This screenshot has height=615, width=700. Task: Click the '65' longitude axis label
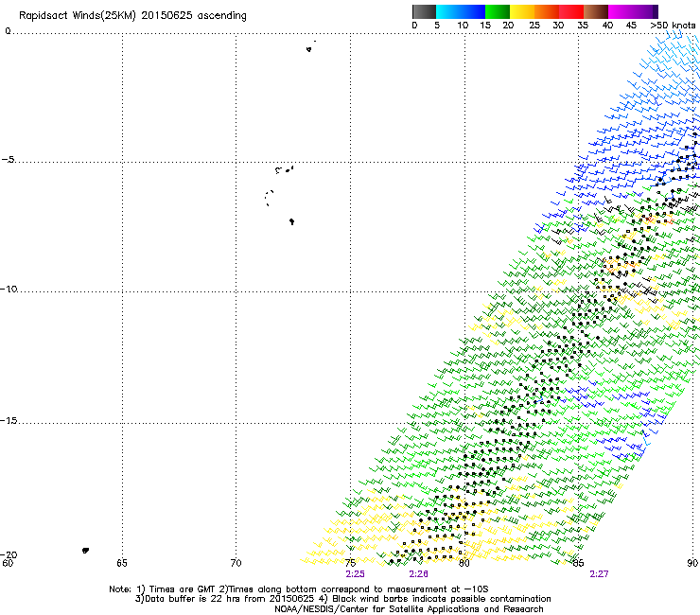tap(122, 563)
